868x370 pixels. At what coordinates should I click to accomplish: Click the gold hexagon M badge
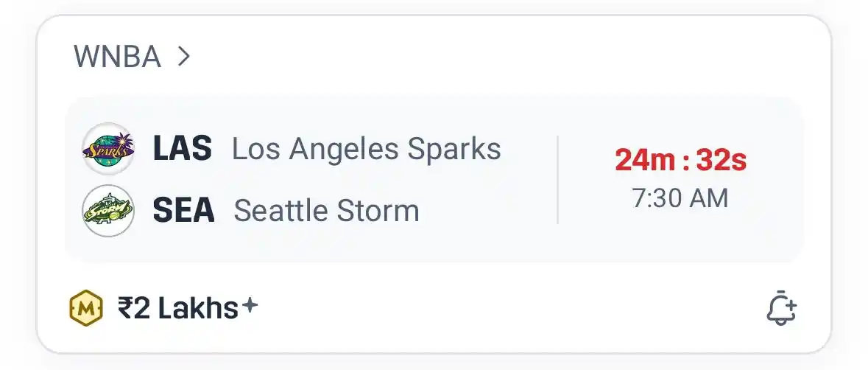pos(85,309)
